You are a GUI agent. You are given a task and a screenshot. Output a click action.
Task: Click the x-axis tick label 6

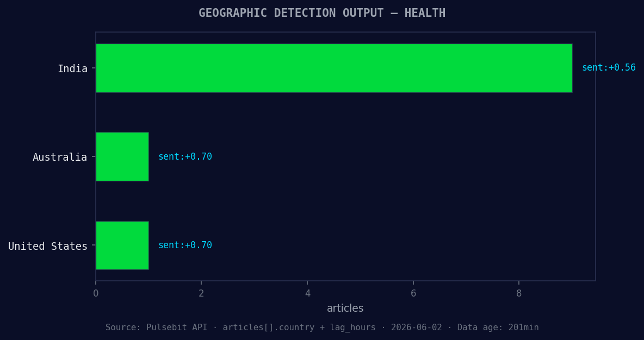pos(413,293)
